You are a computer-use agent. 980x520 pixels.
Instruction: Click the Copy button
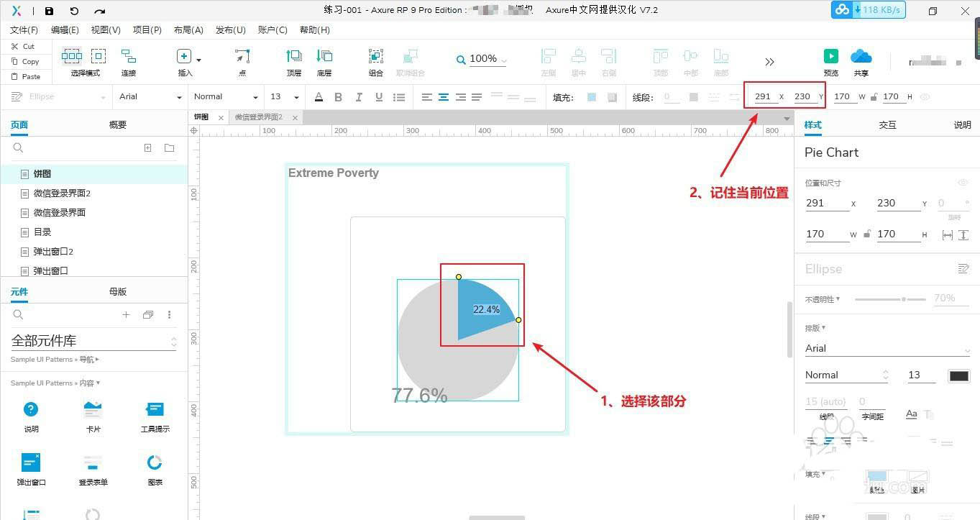(25, 61)
